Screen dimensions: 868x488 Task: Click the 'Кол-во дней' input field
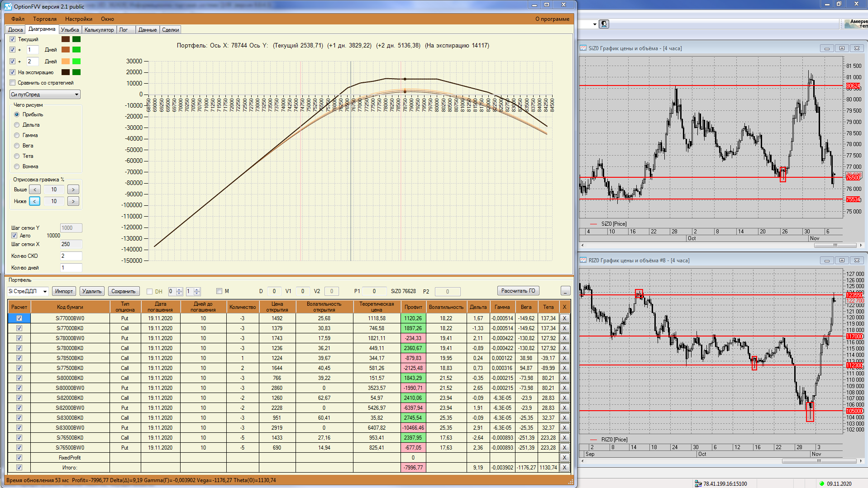[x=71, y=268]
